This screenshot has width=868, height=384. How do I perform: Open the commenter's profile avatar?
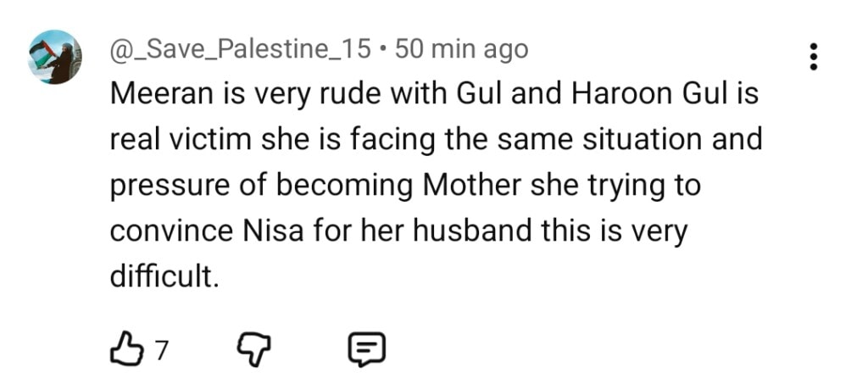point(56,57)
